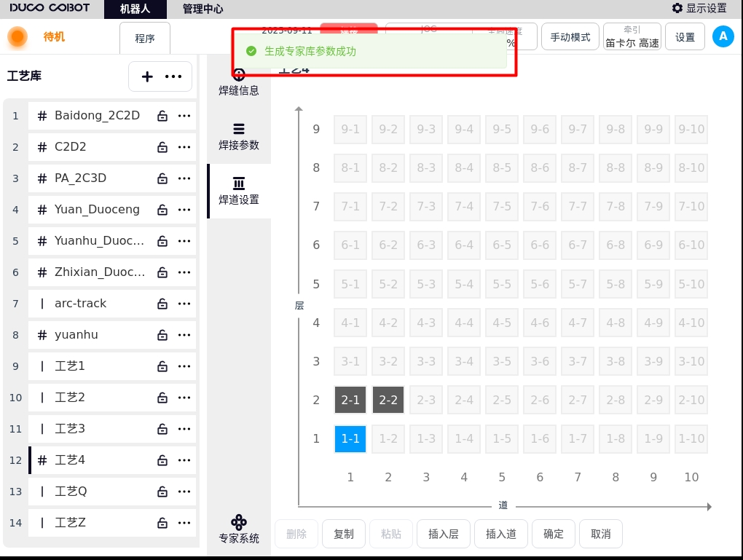Toggle the lock icon for 工艺4
This screenshot has width=743, height=560.
[x=162, y=460]
